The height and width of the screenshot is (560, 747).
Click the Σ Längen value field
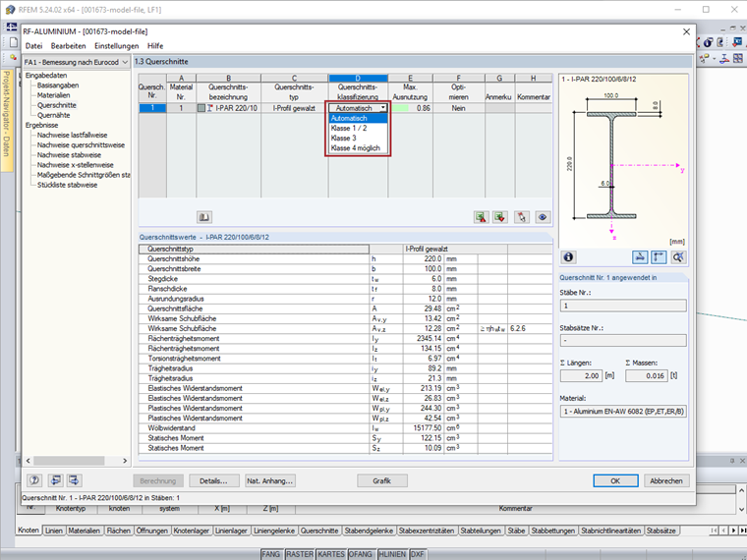581,375
